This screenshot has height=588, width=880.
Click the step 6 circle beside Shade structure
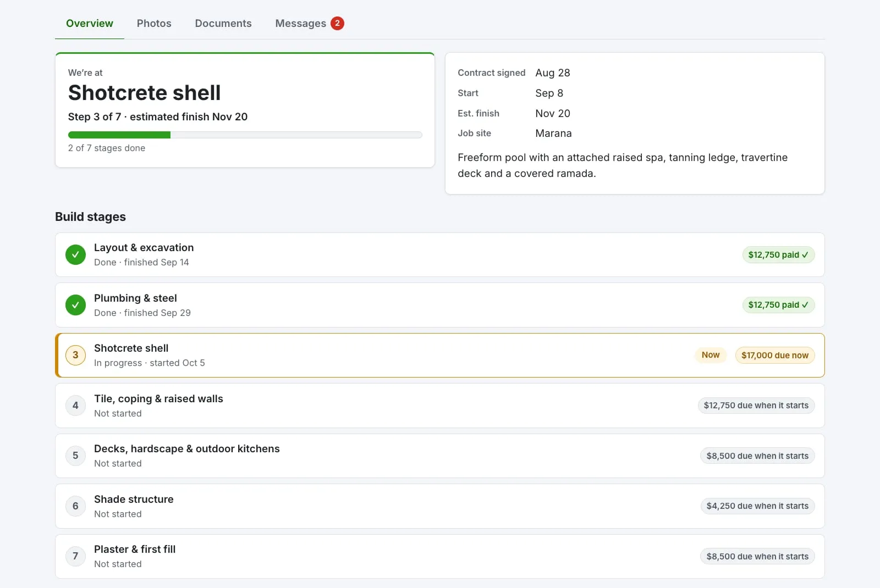coord(75,506)
